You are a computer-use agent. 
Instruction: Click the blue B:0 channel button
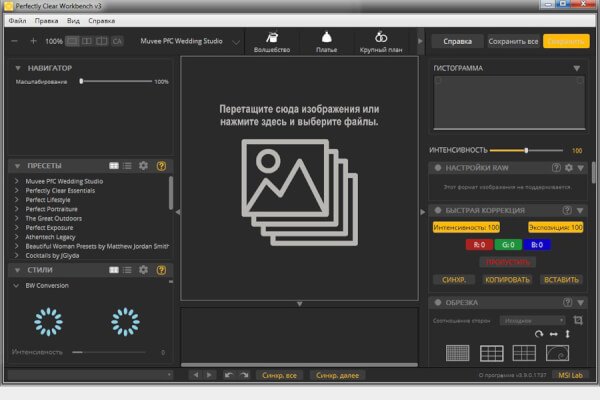537,245
